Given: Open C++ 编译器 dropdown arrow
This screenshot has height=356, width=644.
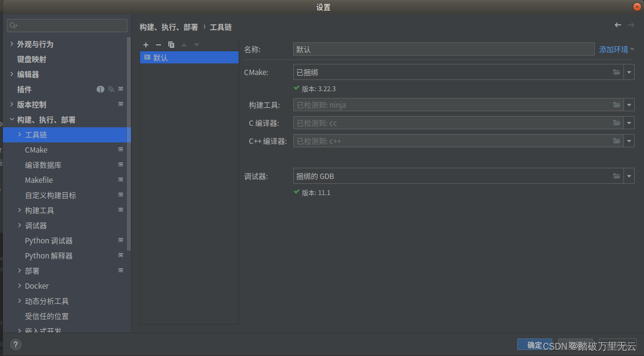Looking at the screenshot, I should point(629,141).
